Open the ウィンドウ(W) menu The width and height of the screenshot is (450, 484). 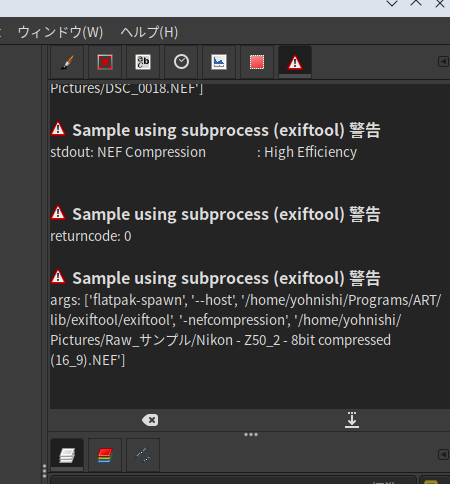coord(60,32)
